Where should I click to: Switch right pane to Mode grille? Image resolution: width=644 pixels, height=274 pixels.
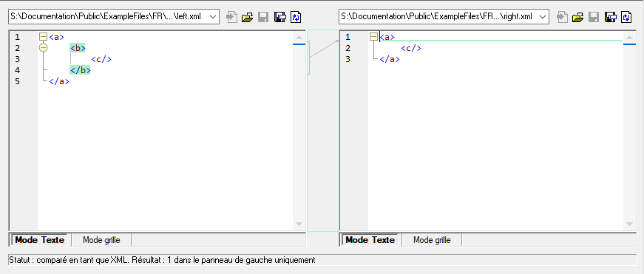(432, 240)
